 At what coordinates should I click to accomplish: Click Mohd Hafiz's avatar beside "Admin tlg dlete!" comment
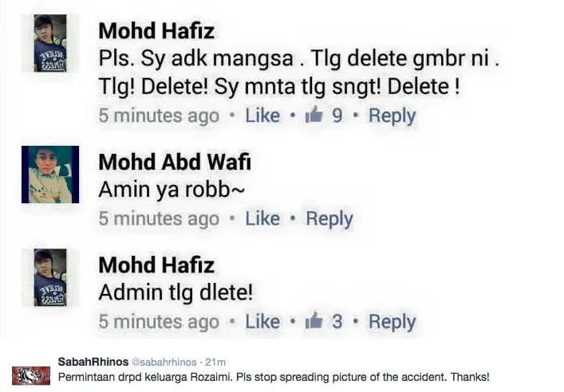coord(50,277)
